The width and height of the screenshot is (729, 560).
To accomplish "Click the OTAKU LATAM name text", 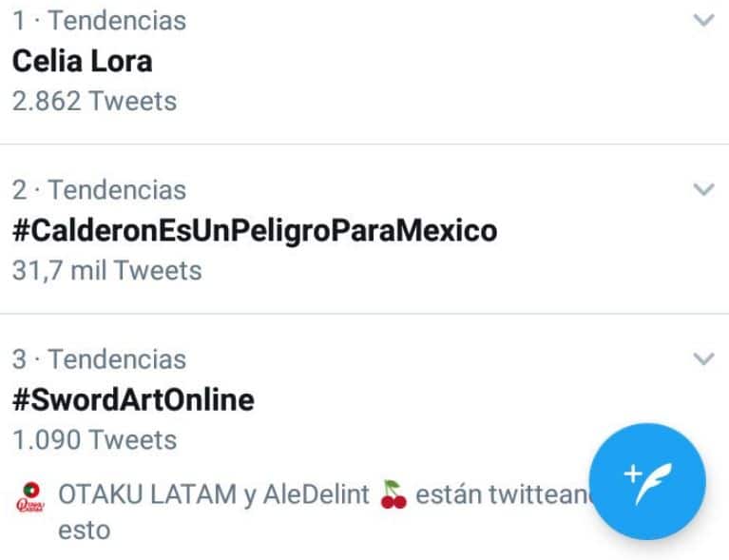I will click(x=147, y=494).
